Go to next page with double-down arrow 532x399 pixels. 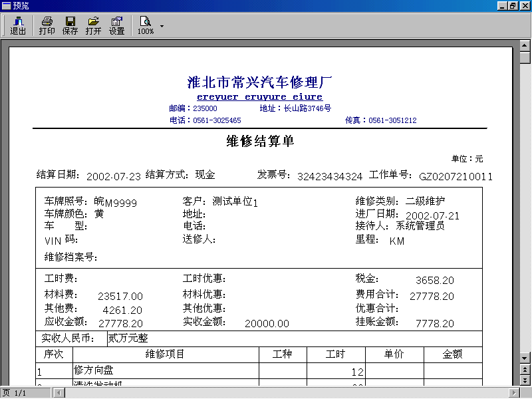point(525,380)
